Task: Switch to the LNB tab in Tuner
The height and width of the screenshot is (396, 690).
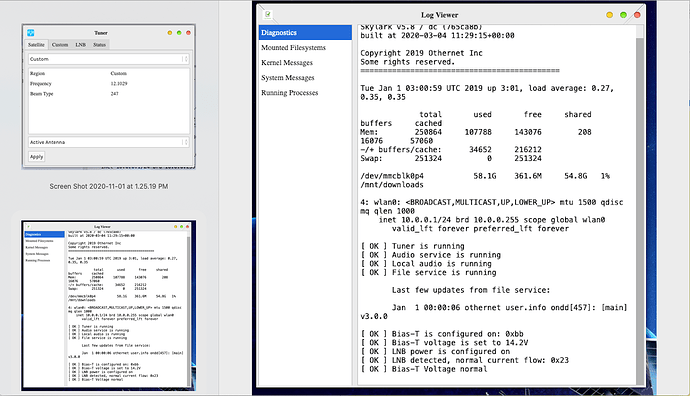Action: point(81,44)
